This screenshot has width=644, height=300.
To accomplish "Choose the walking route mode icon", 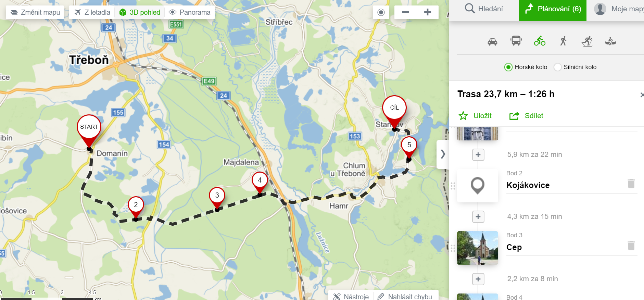I will (x=563, y=41).
